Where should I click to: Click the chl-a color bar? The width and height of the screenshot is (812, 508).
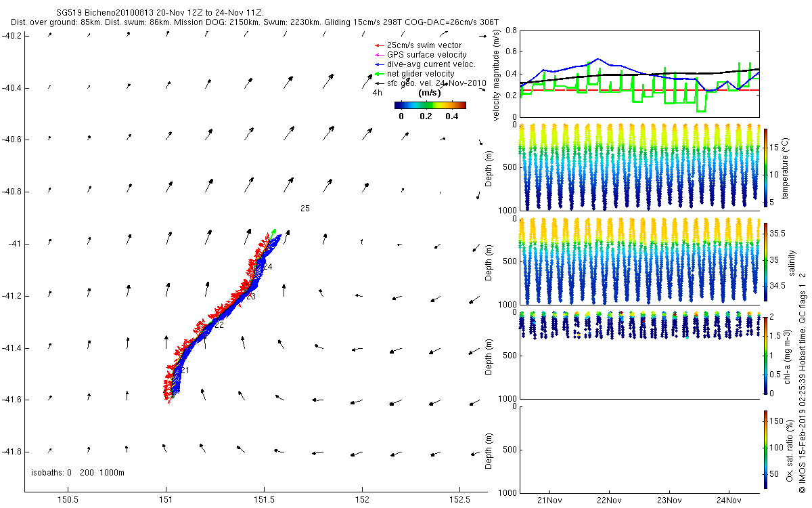765,355
